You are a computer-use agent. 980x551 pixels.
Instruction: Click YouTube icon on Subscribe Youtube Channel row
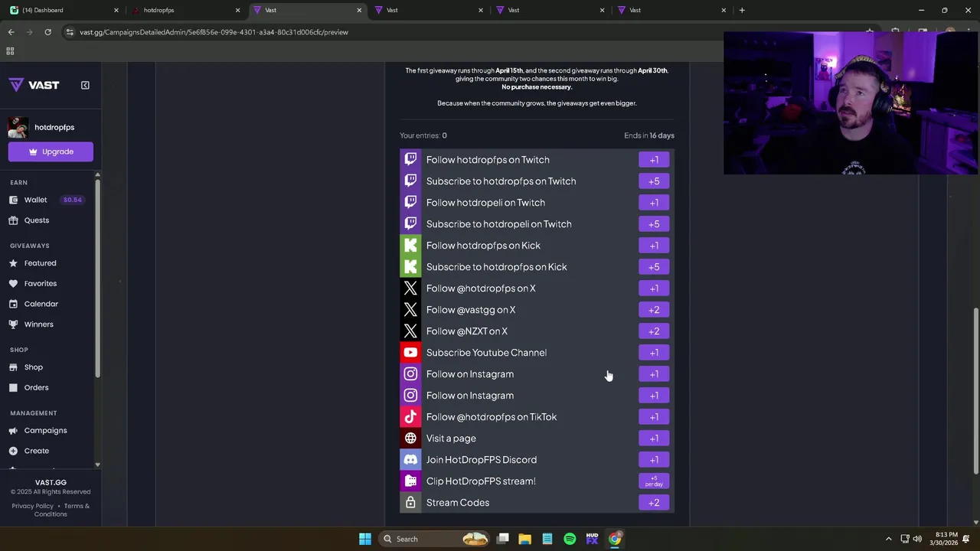410,353
